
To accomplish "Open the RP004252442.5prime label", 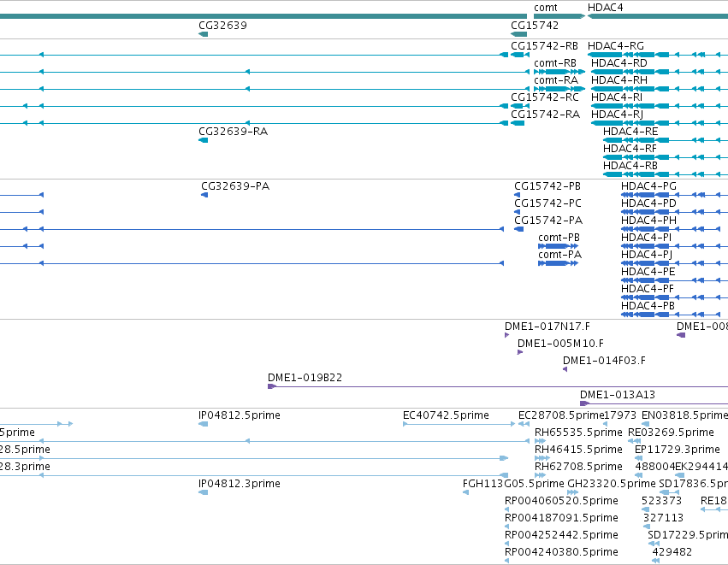I will [x=561, y=535].
